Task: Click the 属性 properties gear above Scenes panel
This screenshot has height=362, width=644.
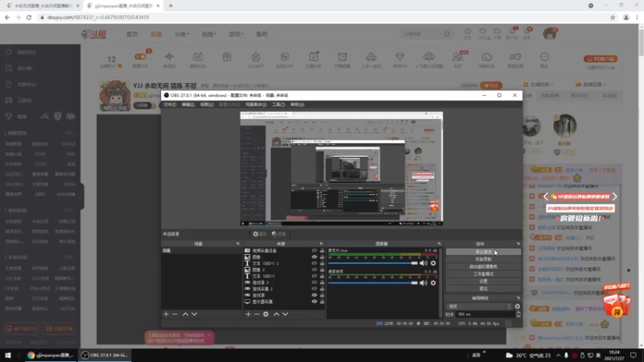Action: click(x=259, y=234)
